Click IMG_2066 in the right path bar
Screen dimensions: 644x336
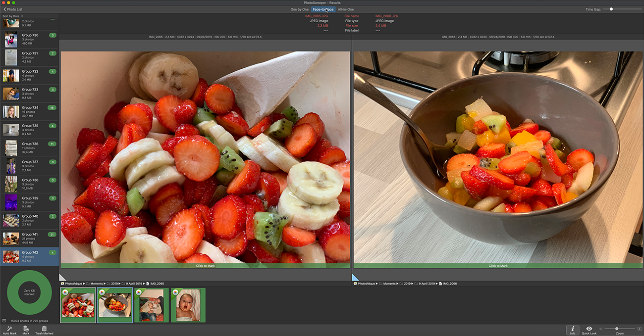point(448,284)
